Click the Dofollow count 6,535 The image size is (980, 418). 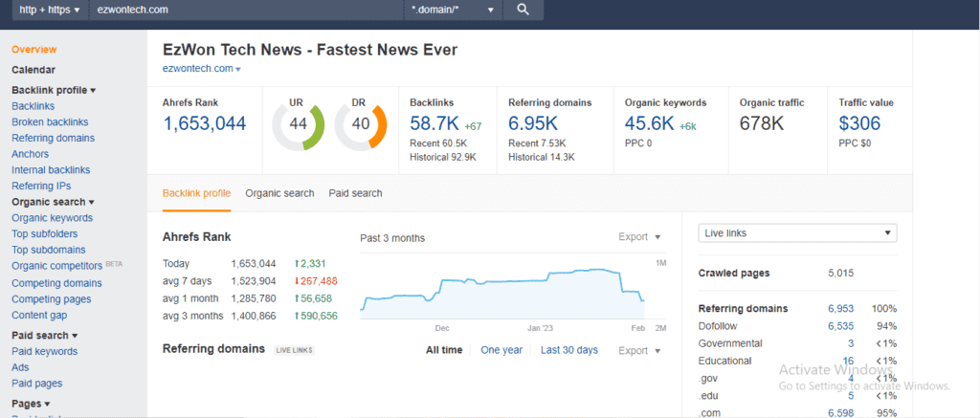pyautogui.click(x=840, y=326)
